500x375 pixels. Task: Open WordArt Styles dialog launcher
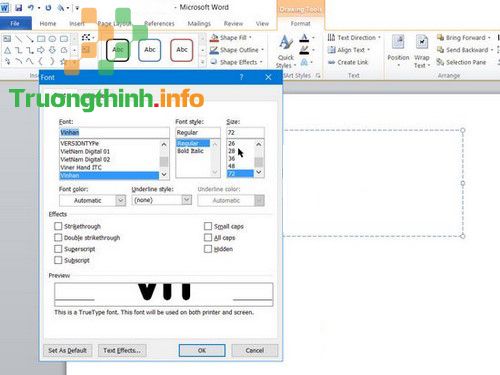tap(318, 76)
